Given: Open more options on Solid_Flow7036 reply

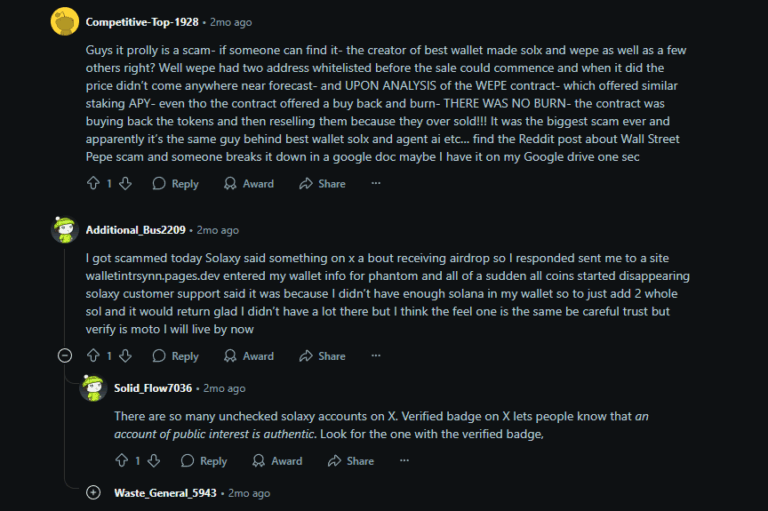Looking at the screenshot, I should (404, 461).
